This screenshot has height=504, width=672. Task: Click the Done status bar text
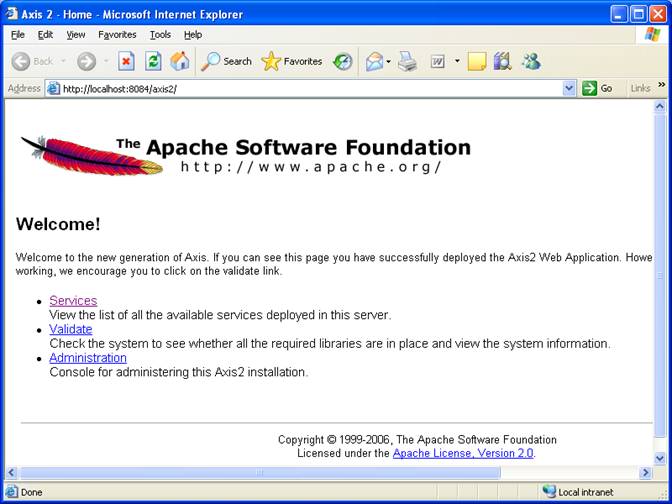point(32,492)
